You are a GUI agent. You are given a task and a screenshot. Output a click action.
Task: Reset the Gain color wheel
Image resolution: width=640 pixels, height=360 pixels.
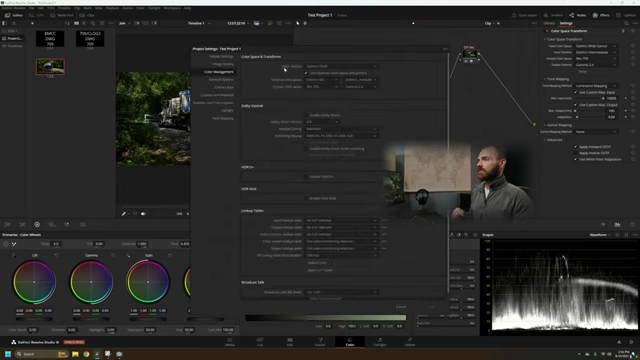coord(170,255)
